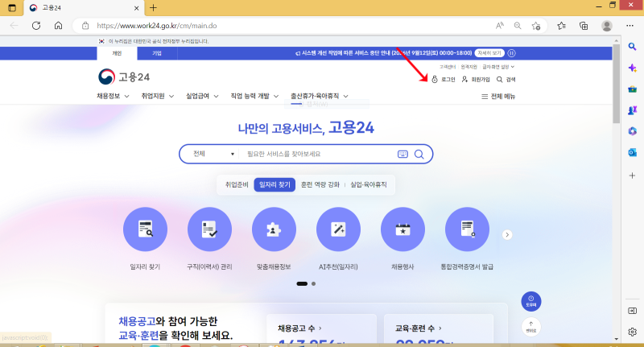Expand the 채용정보 menu
Screen dimensions: 644x347
click(113, 96)
